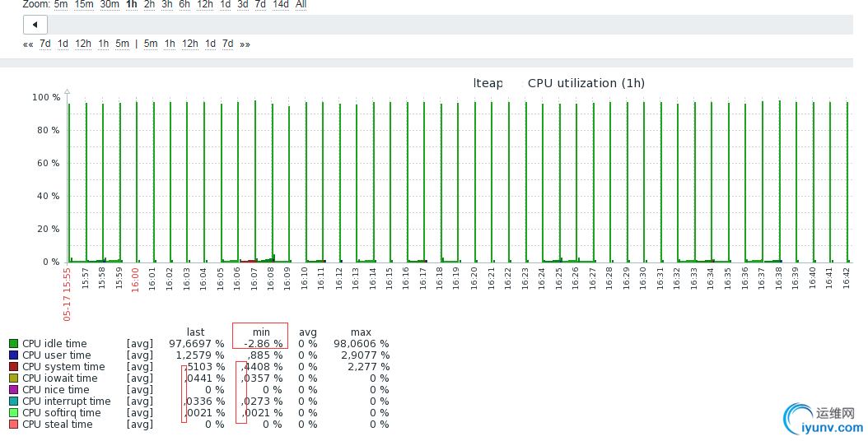Click the 'CPU steal time' legend label

[57, 425]
